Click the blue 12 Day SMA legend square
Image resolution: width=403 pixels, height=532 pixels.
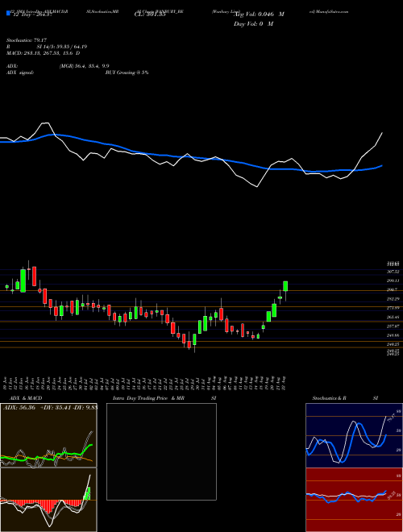point(8,14)
